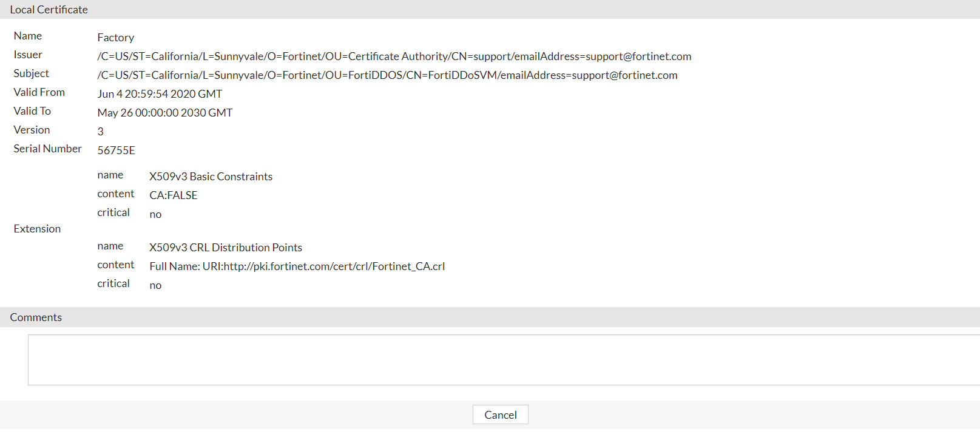Viewport: 980px width, 440px height.
Task: Click the 'Valid To' field label
Action: 32,111
